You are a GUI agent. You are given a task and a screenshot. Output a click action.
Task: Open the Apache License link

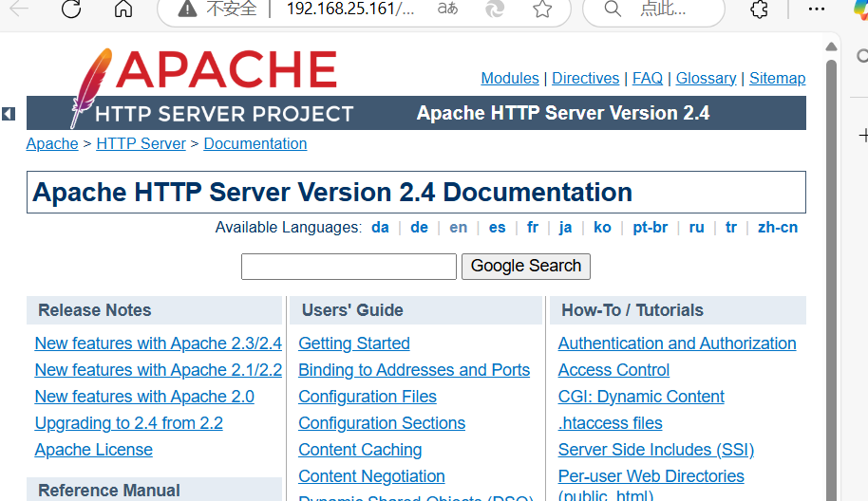pos(94,450)
